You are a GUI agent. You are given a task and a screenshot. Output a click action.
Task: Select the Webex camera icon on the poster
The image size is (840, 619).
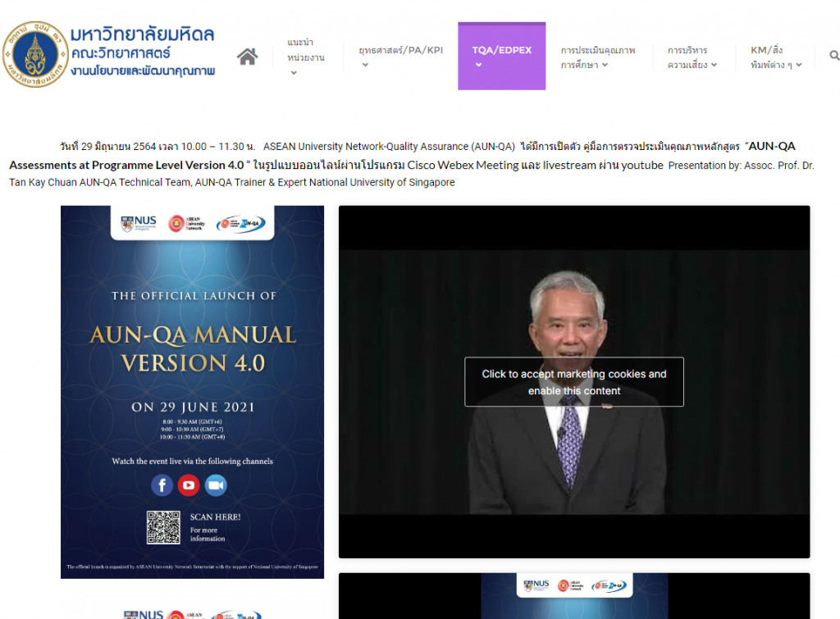pyautogui.click(x=215, y=485)
